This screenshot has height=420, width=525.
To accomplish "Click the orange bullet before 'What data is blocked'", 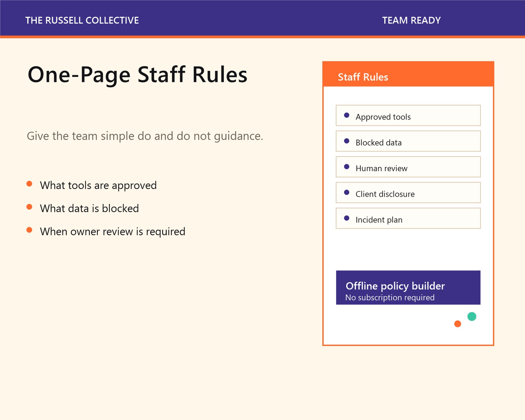I will click(29, 207).
